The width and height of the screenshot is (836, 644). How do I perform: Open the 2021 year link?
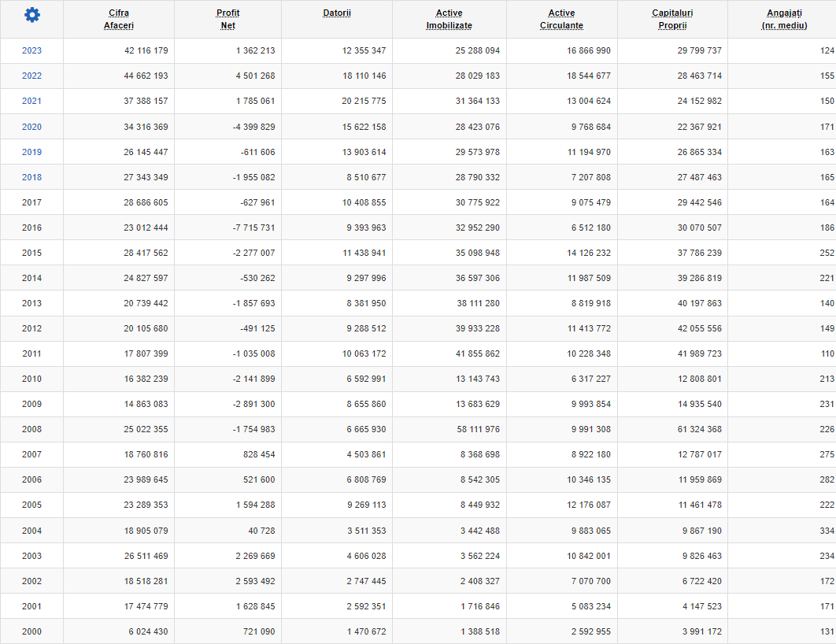pyautogui.click(x=31, y=101)
